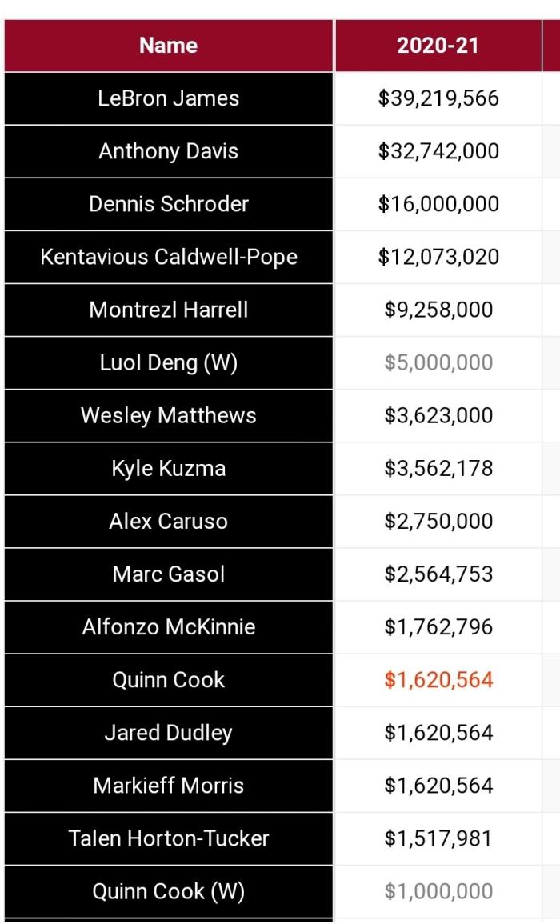Viewport: 560px width, 924px height.
Task: Click the Quinn Cook (W) entry
Action: tap(169, 890)
